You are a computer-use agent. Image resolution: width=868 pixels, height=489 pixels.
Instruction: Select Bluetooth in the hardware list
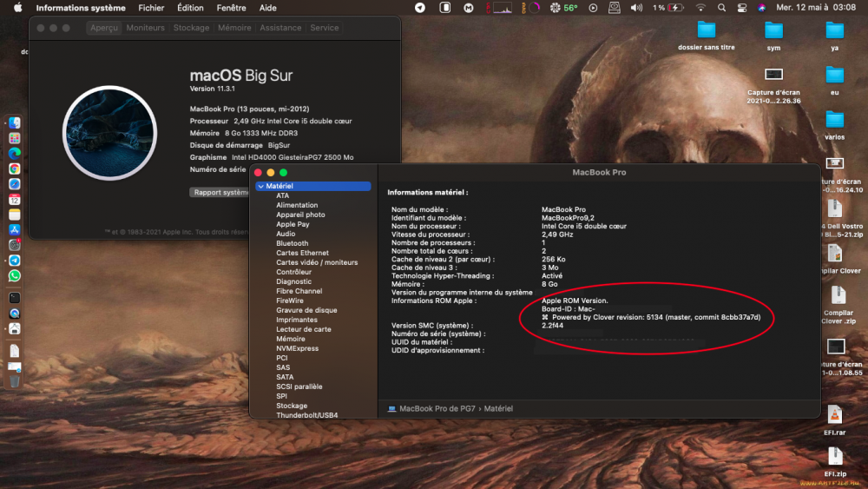click(293, 243)
